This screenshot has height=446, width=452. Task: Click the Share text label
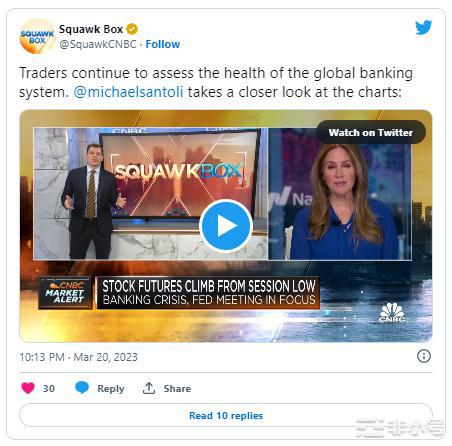click(177, 388)
